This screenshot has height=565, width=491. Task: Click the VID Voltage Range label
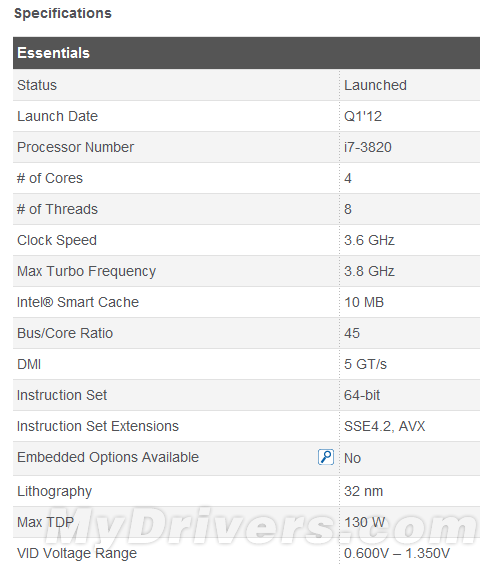pos(77,553)
